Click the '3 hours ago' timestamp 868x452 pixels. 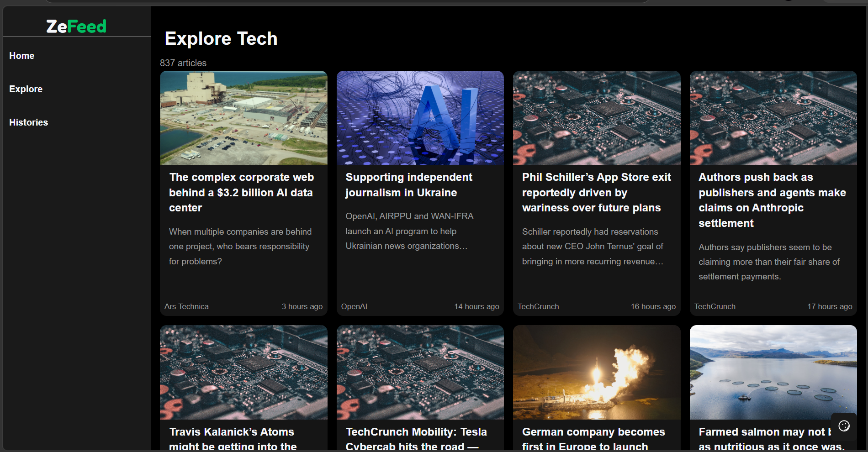302,306
